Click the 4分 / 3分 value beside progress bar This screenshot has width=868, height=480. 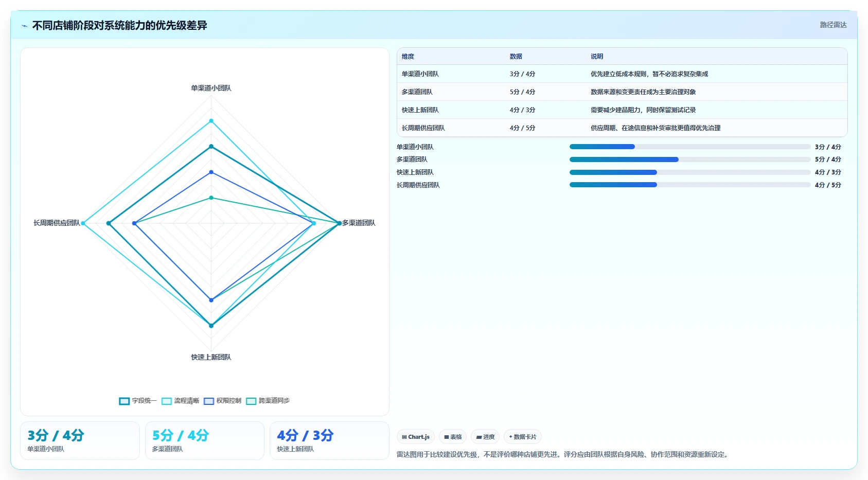[828, 172]
